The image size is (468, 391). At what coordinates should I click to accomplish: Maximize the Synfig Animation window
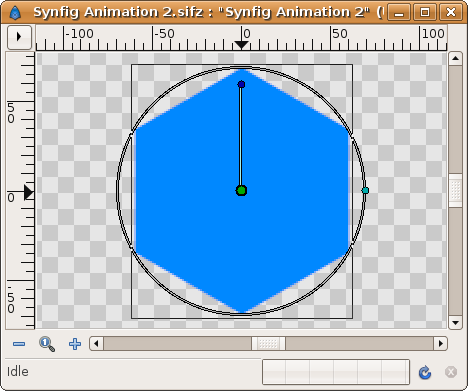click(x=425, y=13)
